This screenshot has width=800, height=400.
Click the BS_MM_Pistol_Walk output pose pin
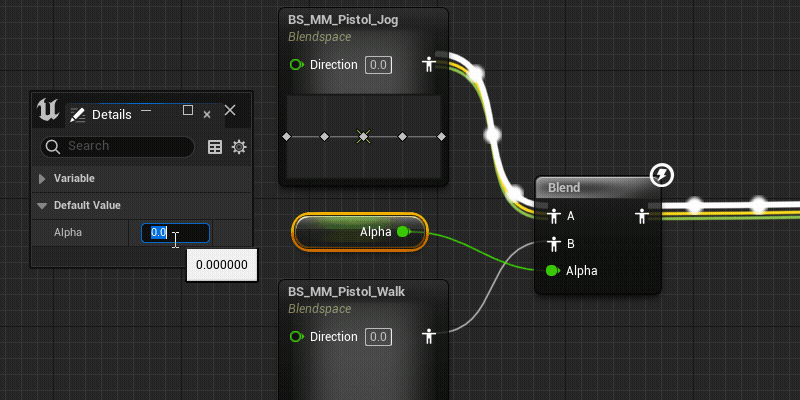(x=428, y=337)
